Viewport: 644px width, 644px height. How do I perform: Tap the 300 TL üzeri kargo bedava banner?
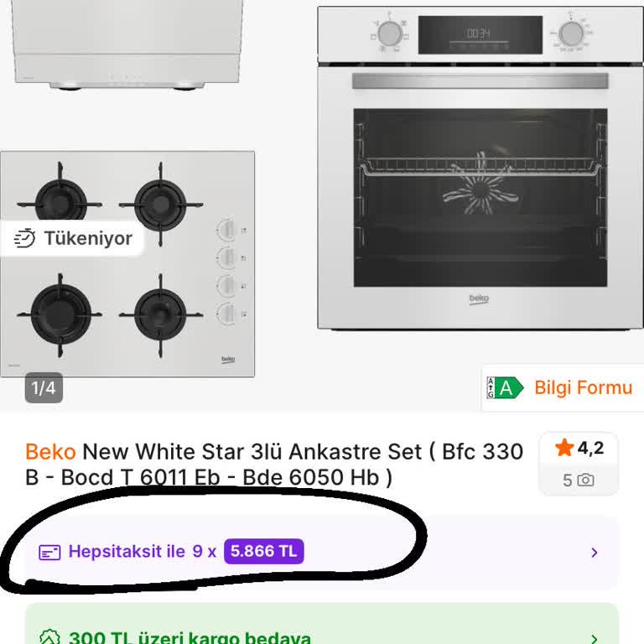point(322,624)
